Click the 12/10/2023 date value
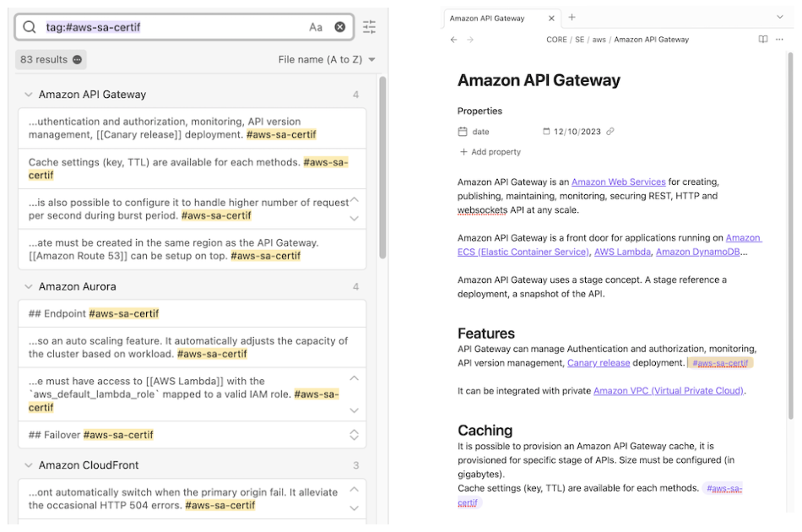Viewport: 802px width, 532px height. pos(577,132)
